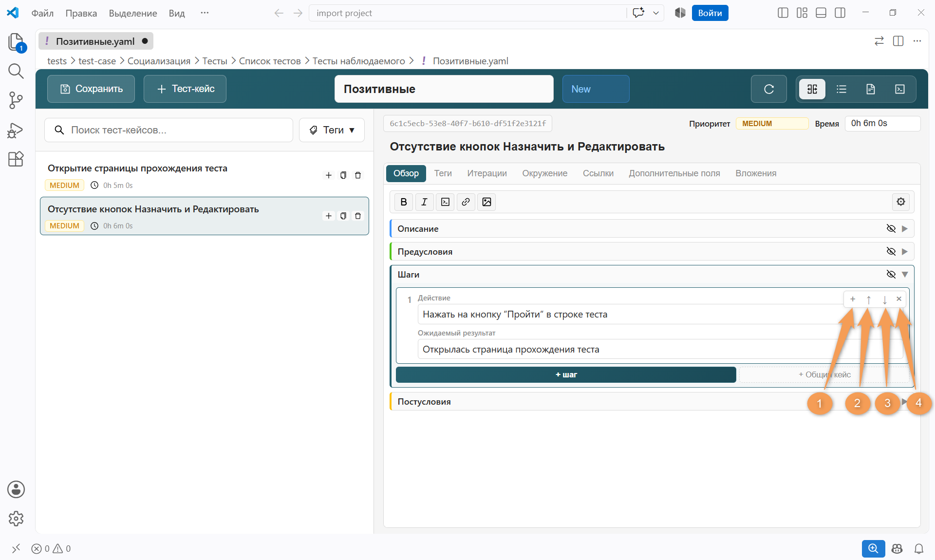Open the MEDIUM priority dropdown
This screenshot has width=935, height=560.
click(772, 124)
